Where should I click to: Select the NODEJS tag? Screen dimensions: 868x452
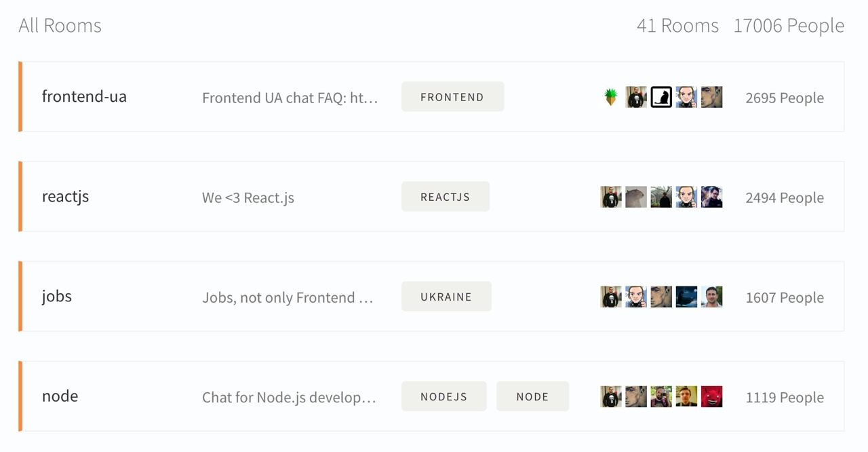443,396
